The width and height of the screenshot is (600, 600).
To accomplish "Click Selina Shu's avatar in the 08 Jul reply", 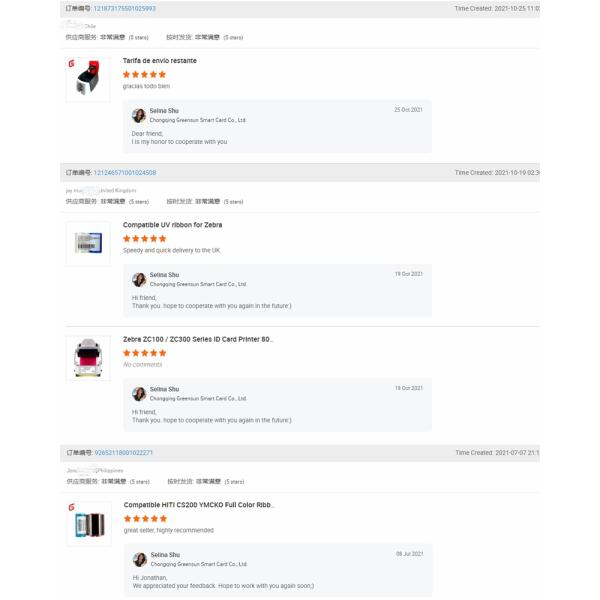I will 140,560.
